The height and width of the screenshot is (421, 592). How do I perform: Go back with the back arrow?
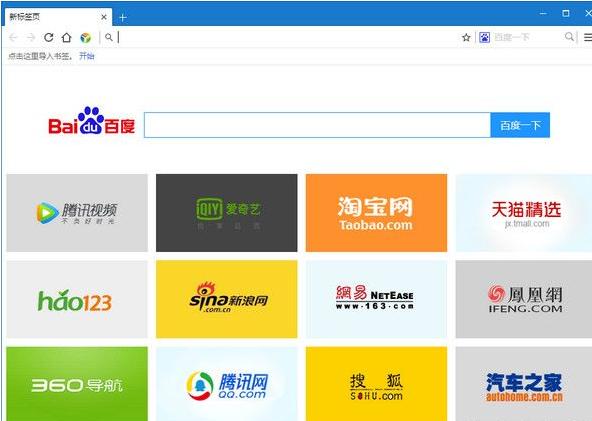click(x=13, y=37)
